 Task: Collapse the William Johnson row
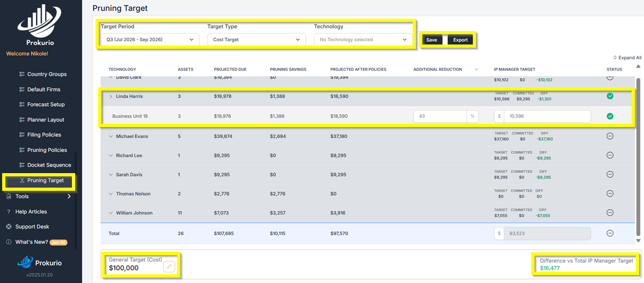111,213
